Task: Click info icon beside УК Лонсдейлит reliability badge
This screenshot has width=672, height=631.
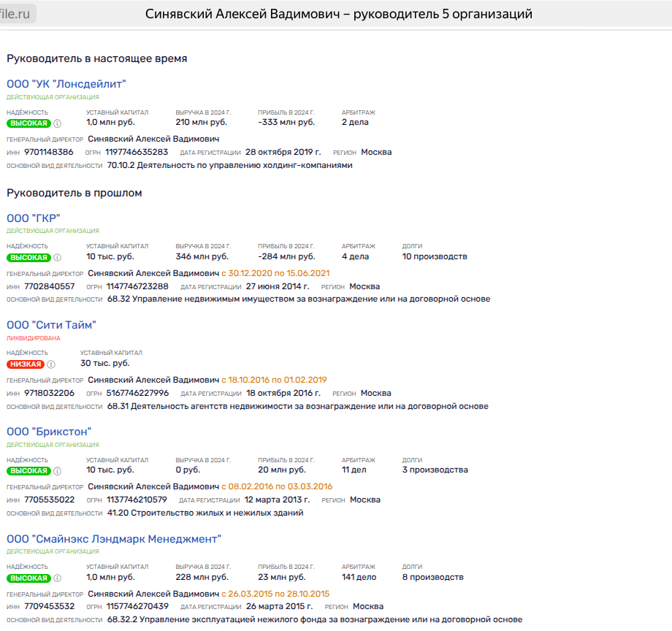Action: 58,123
